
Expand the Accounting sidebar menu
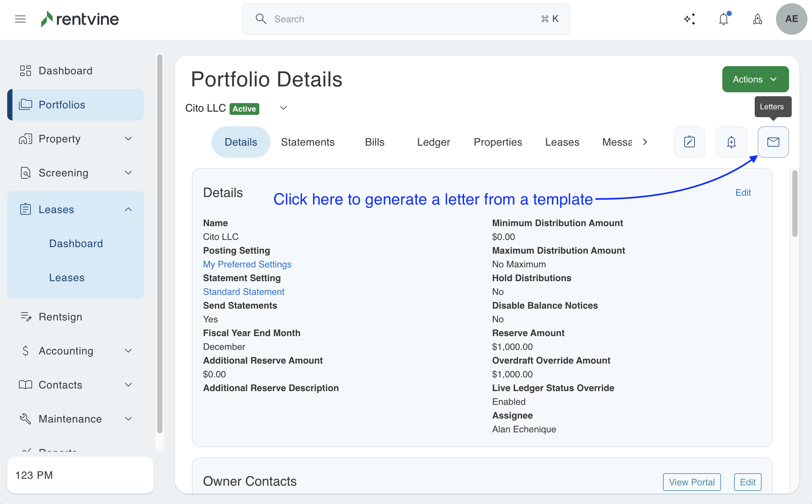[128, 351]
